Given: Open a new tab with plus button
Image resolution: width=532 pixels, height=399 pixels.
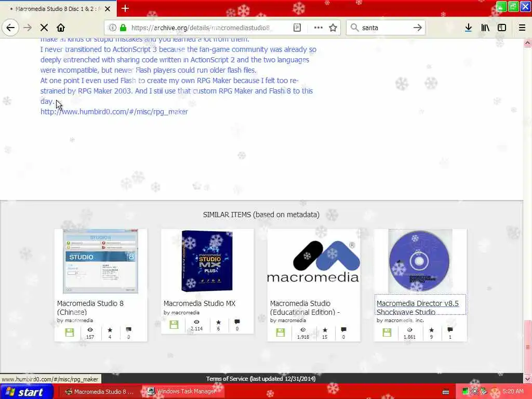Looking at the screenshot, I should 125,8.
